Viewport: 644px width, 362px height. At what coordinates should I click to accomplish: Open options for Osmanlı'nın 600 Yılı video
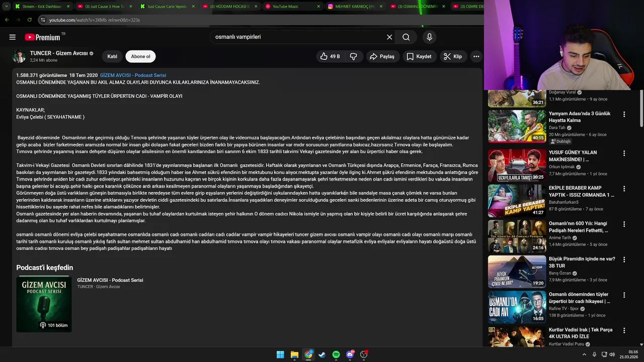624,224
